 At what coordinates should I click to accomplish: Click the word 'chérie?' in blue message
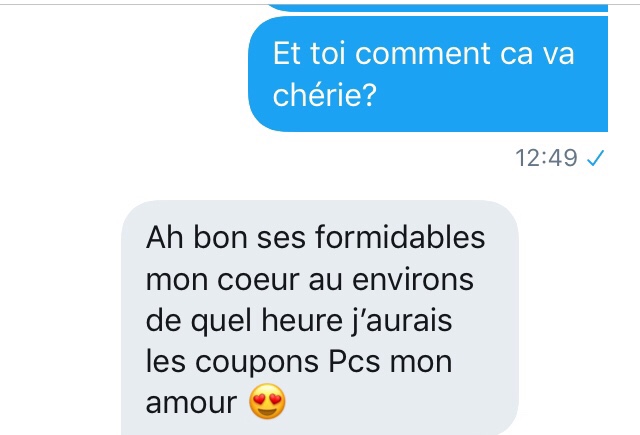[x=324, y=95]
